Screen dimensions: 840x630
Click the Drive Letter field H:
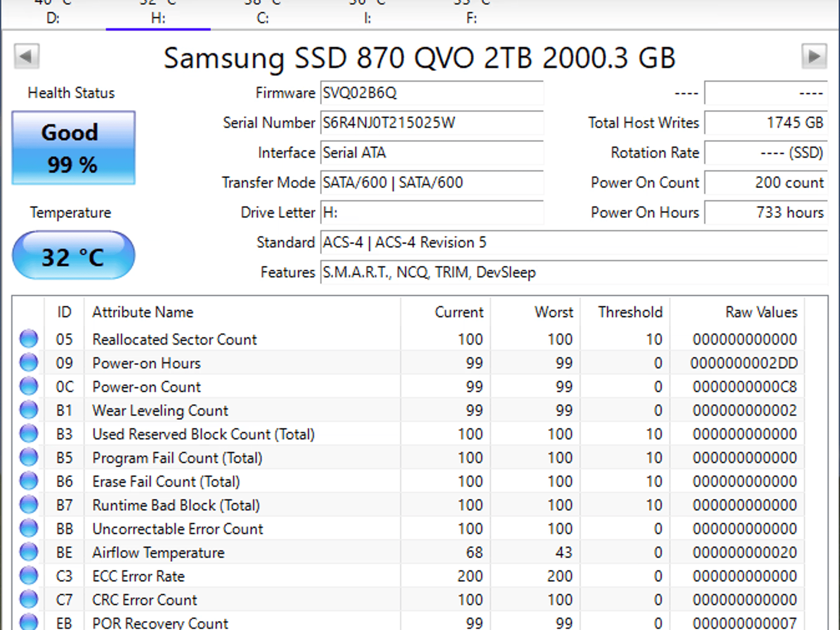tap(432, 212)
